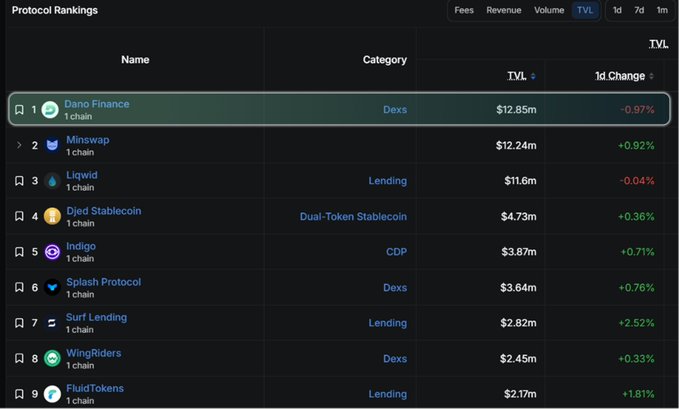679x409 pixels.
Task: Switch to the Fees tab
Action: click(464, 10)
